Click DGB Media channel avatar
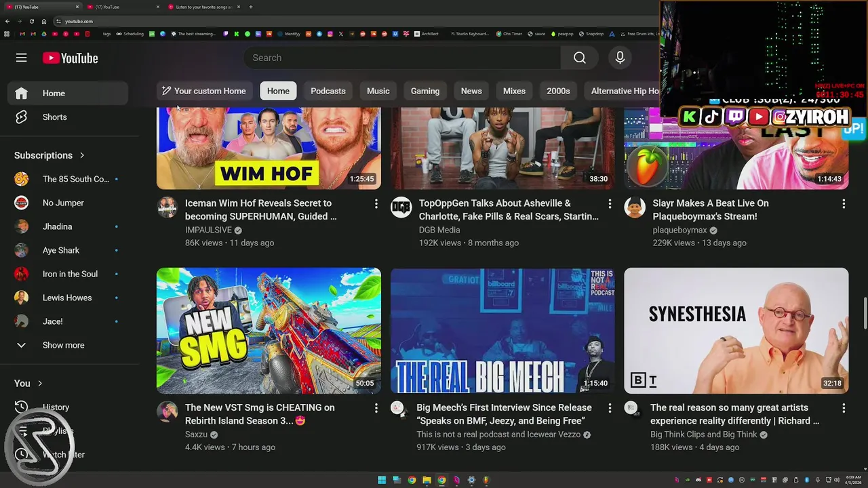 click(401, 207)
